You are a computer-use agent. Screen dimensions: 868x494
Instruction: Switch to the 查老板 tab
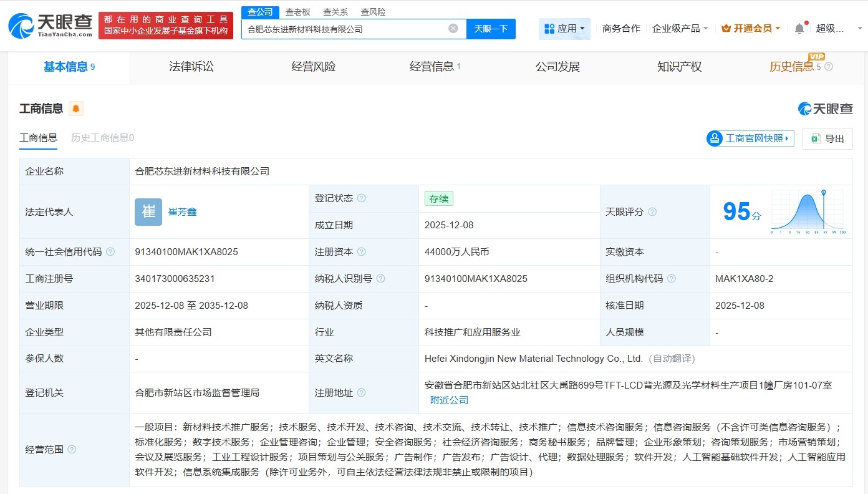(299, 11)
